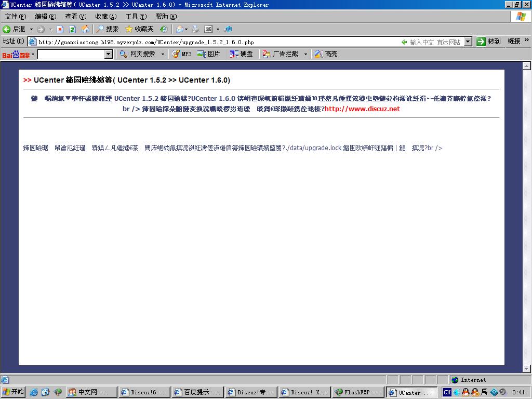
Task: Click the 转到 Go button
Action: point(488,42)
